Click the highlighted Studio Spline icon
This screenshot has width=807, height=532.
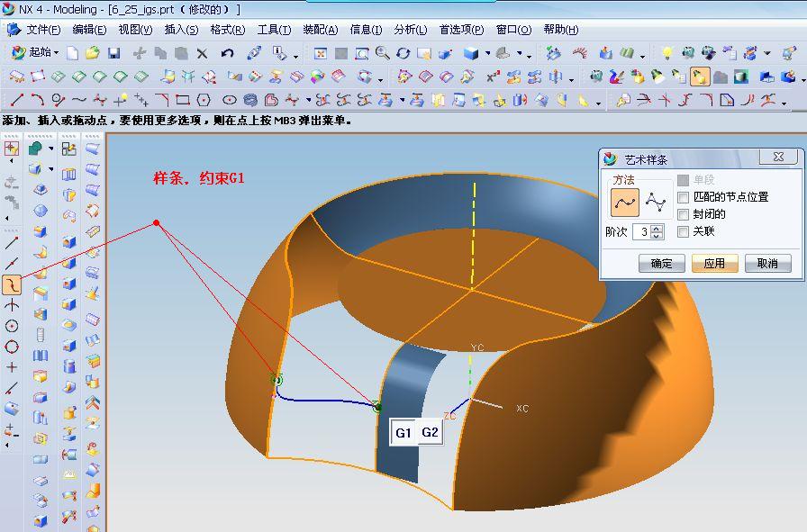[x=12, y=284]
